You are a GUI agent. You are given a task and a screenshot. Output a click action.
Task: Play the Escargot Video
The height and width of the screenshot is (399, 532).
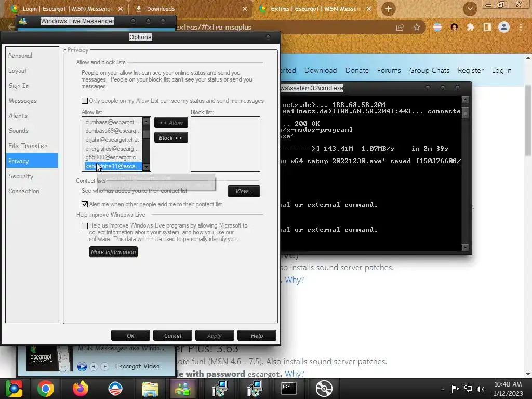[x=82, y=366]
